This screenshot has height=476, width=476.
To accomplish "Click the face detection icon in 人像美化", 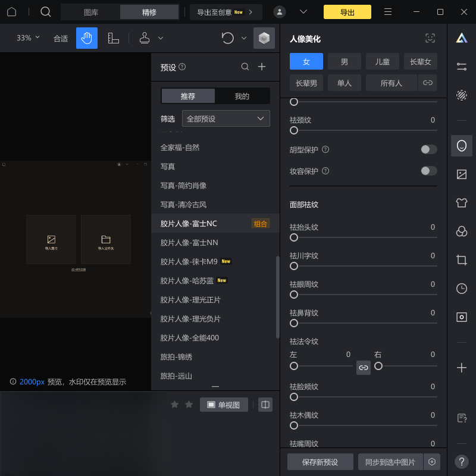I will pos(430,38).
